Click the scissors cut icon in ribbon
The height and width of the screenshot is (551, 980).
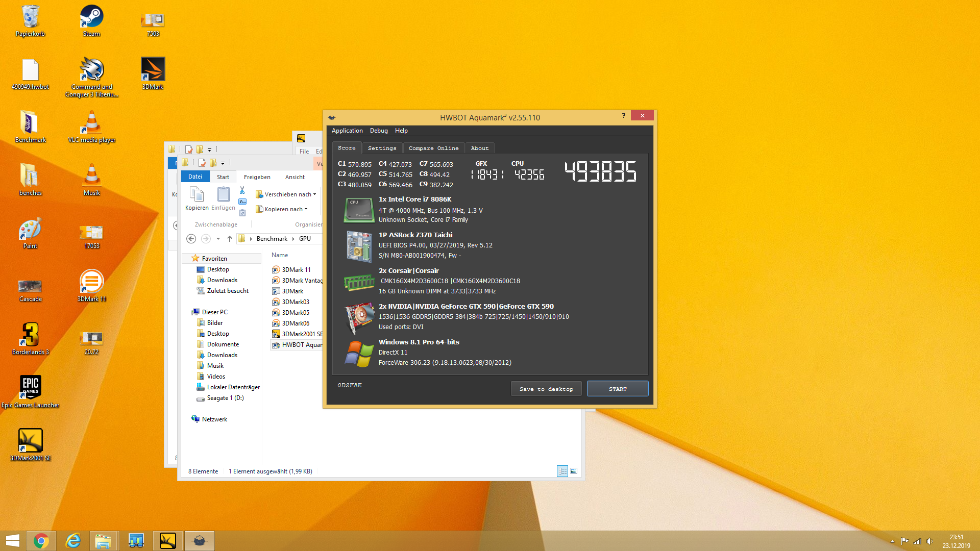242,190
